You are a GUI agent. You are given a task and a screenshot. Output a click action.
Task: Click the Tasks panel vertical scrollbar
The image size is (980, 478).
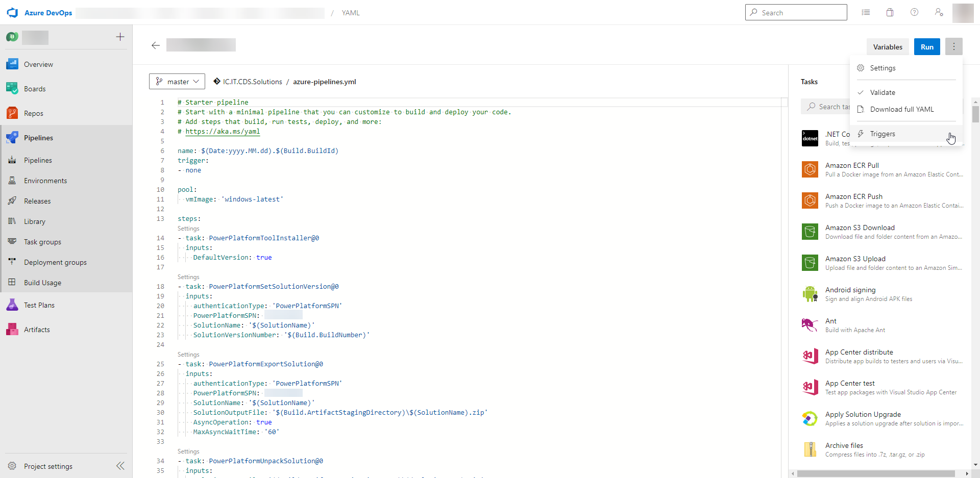pos(975,113)
